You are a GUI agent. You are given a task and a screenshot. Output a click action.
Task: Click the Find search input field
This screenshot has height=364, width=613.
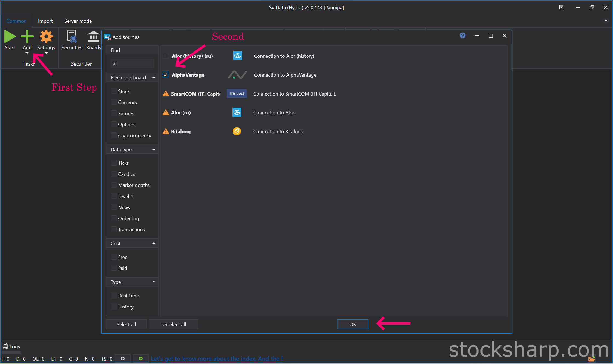(132, 63)
